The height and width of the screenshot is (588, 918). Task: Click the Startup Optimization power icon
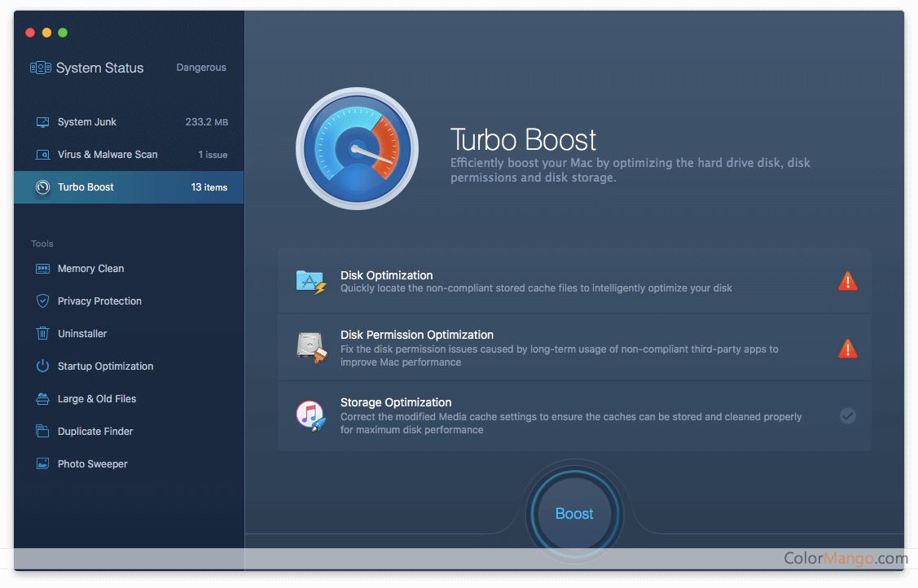[43, 366]
